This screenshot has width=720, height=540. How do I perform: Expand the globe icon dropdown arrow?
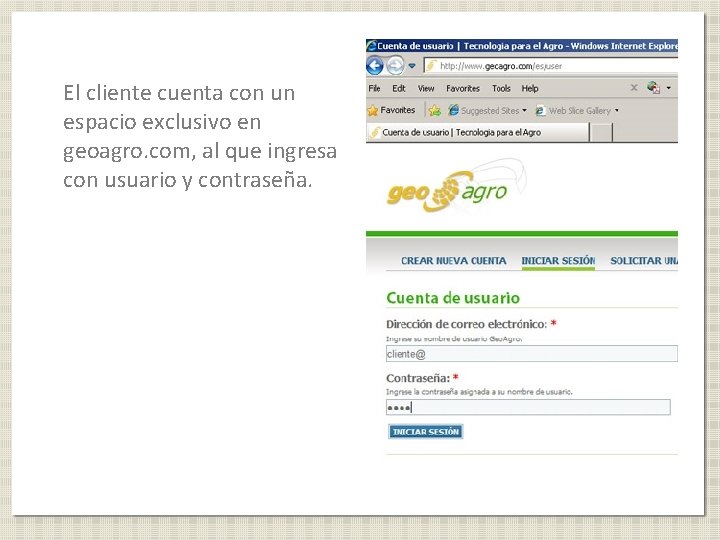pyautogui.click(x=669, y=88)
